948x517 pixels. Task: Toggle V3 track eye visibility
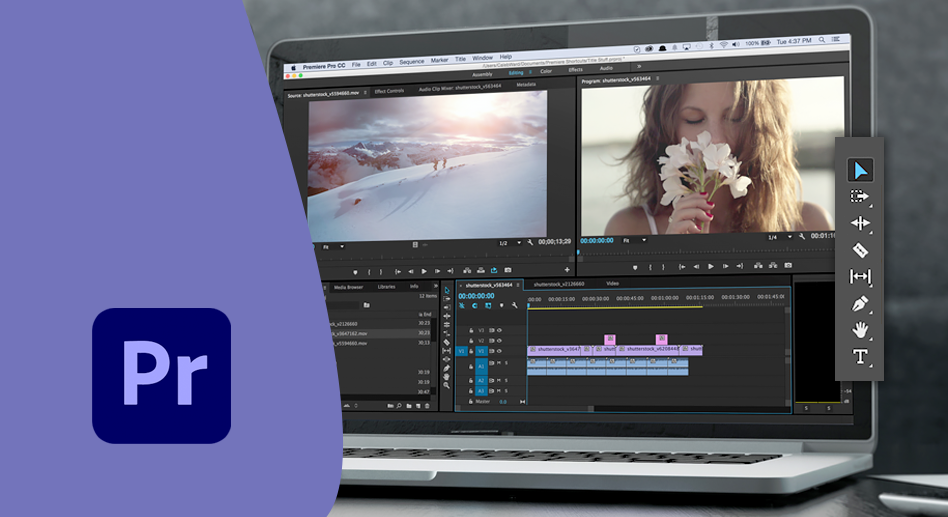(499, 330)
